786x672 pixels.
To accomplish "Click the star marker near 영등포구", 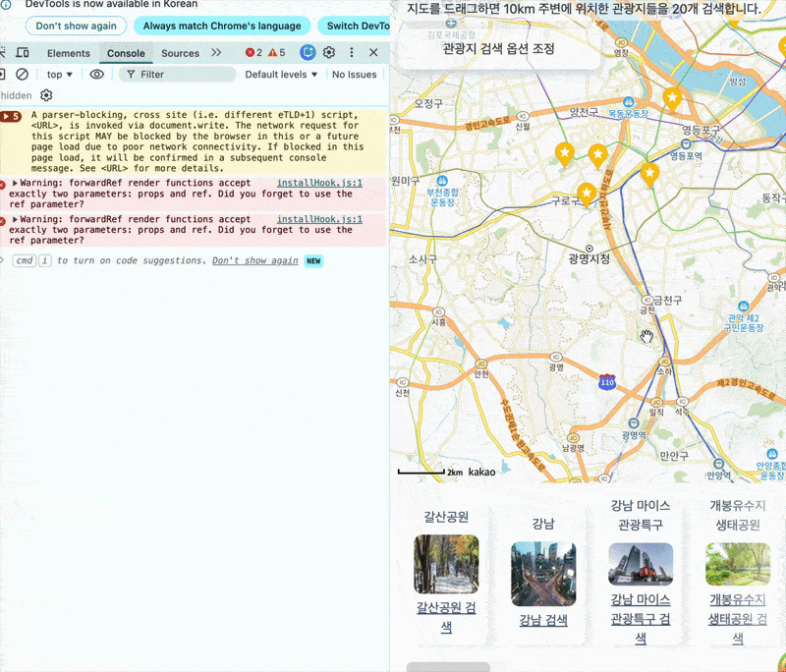I will [x=672, y=97].
